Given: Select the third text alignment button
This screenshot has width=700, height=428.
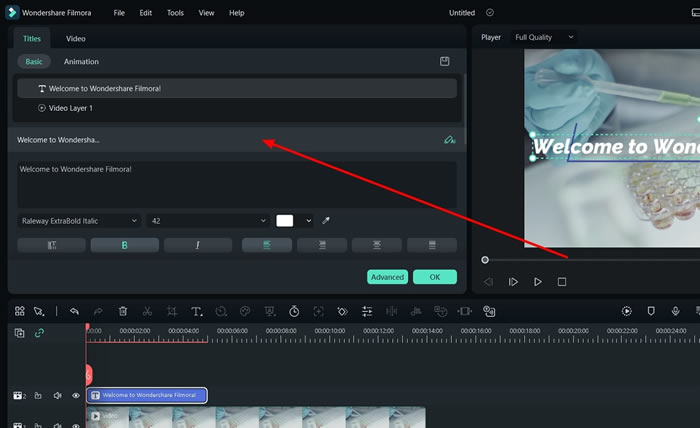Looking at the screenshot, I should pos(377,245).
